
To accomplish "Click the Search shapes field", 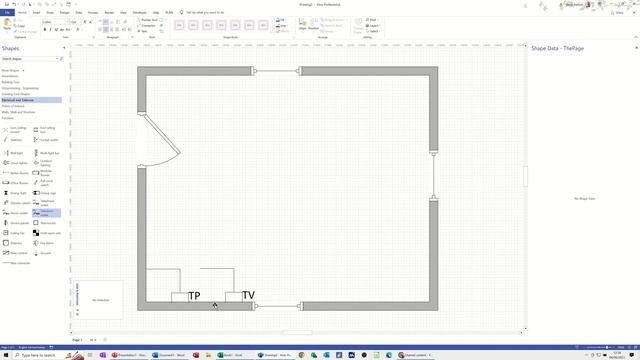I will tap(29, 59).
